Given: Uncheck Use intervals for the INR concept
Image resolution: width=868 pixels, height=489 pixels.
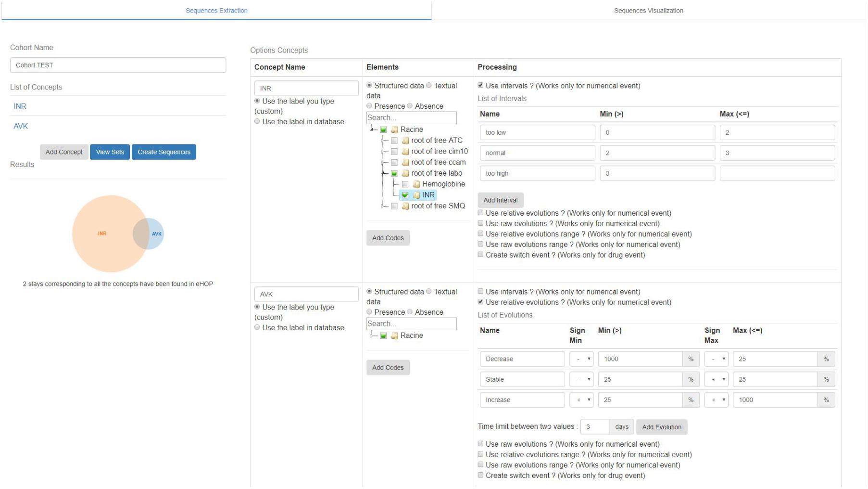Looking at the screenshot, I should click(x=480, y=86).
